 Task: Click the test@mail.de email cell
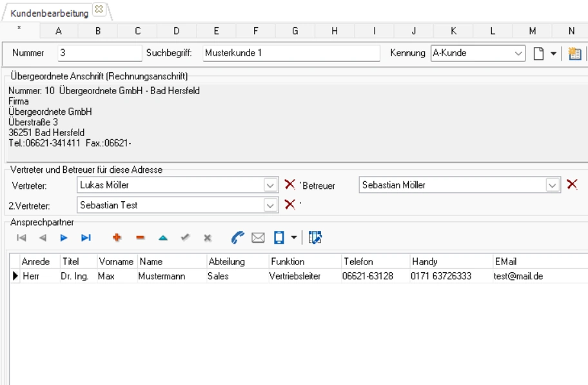pos(541,276)
